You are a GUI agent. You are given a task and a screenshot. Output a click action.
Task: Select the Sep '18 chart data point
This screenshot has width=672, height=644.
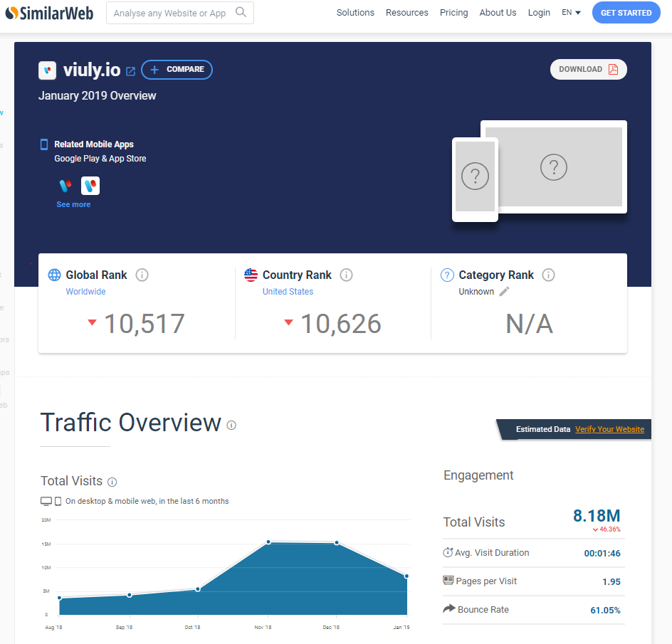[x=130, y=595]
